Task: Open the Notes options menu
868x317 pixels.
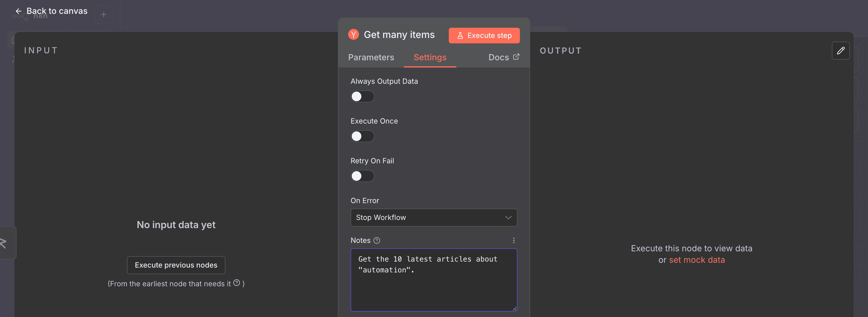Action: click(514, 240)
